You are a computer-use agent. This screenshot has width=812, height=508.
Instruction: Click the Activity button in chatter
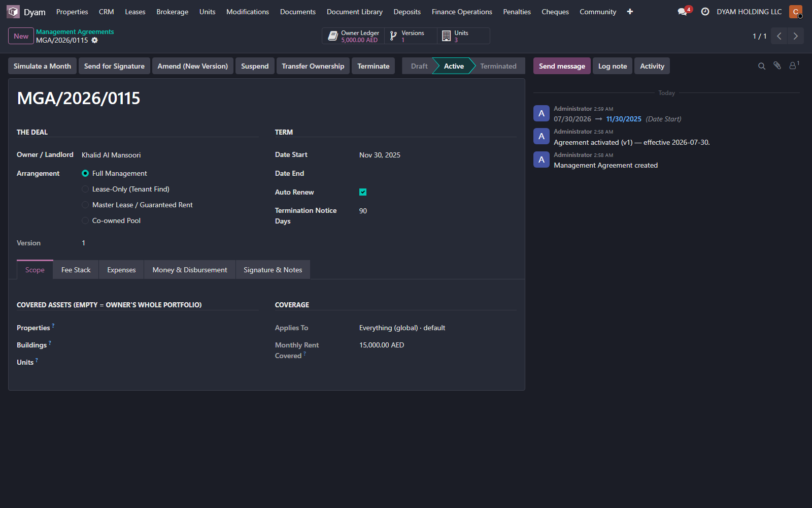652,66
